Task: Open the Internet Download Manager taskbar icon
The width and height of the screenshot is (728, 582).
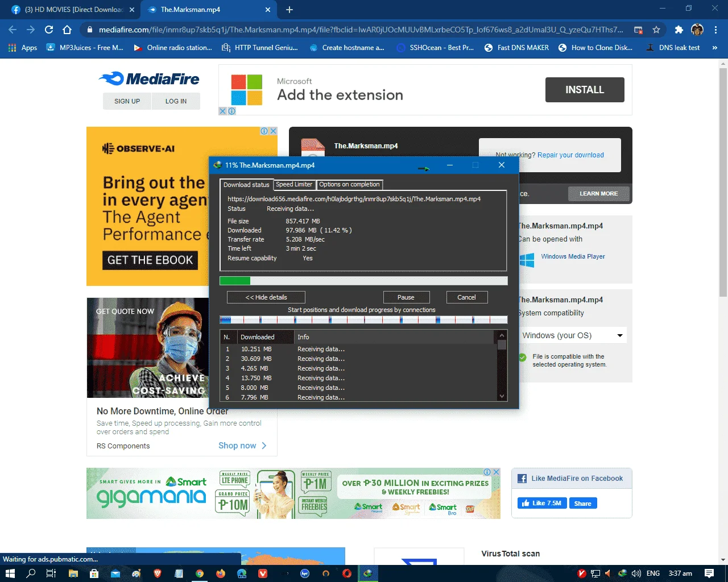Action: [368, 573]
